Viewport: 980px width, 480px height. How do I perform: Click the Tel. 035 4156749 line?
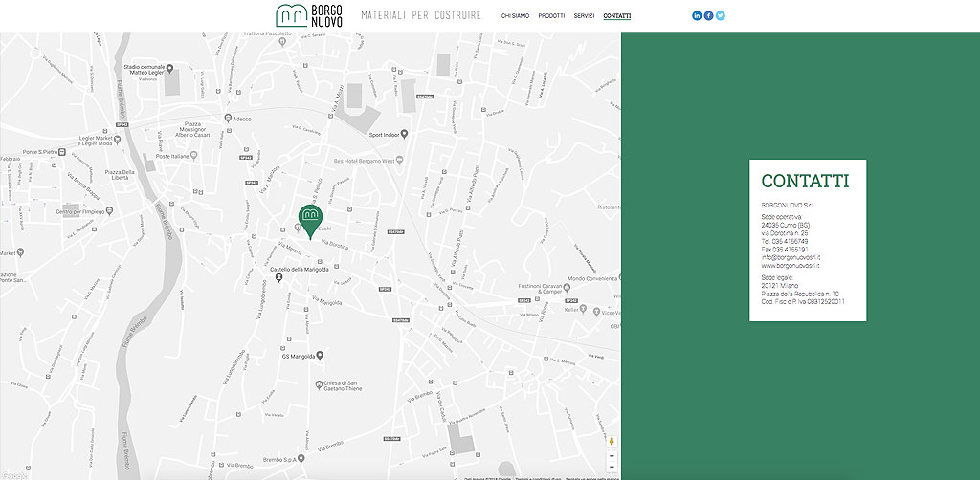(x=785, y=241)
